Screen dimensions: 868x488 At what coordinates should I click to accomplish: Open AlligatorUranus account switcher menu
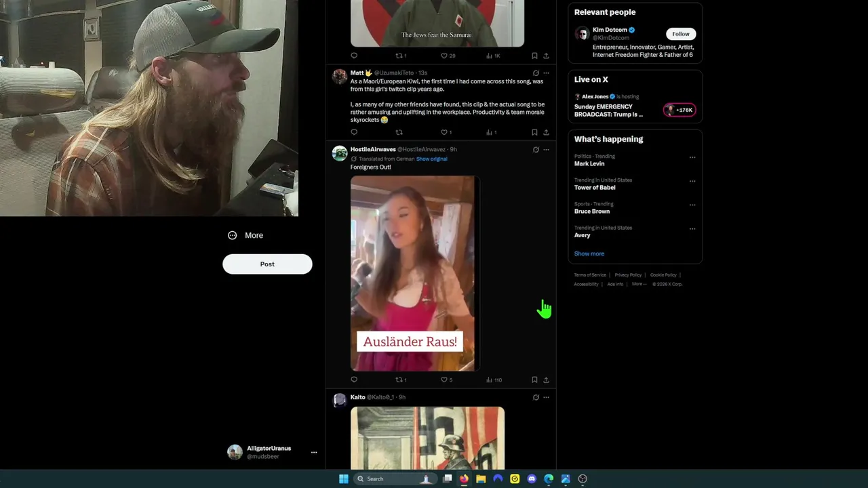(x=272, y=452)
